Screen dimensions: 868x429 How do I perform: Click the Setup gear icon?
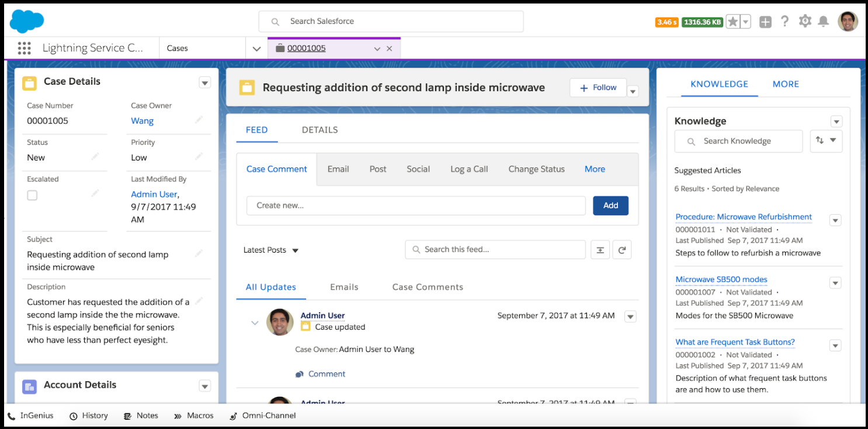805,22
